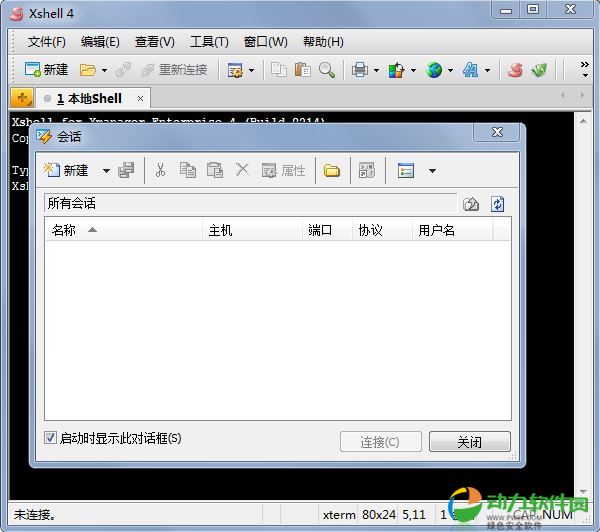Expand the Print dropdown arrow
The height and width of the screenshot is (532, 600).
pos(376,70)
